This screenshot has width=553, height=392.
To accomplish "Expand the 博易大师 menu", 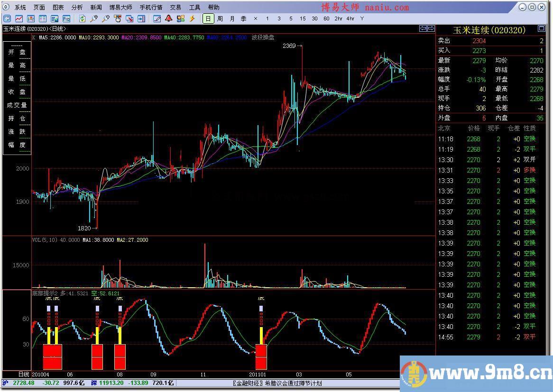I will pos(120,7).
